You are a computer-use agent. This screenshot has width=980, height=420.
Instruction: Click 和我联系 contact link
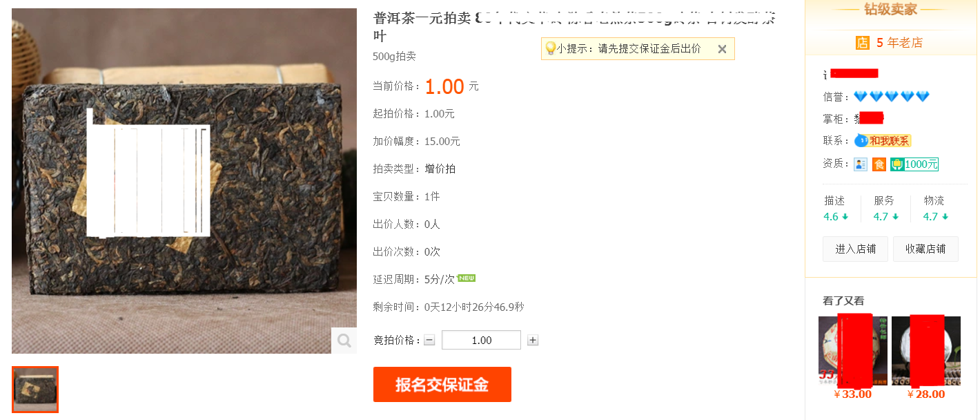890,141
